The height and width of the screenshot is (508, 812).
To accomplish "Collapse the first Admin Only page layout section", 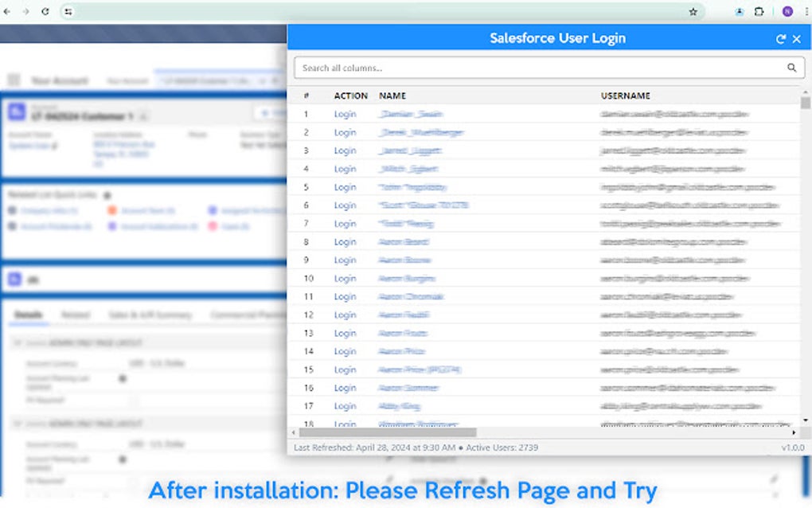I will coord(18,343).
